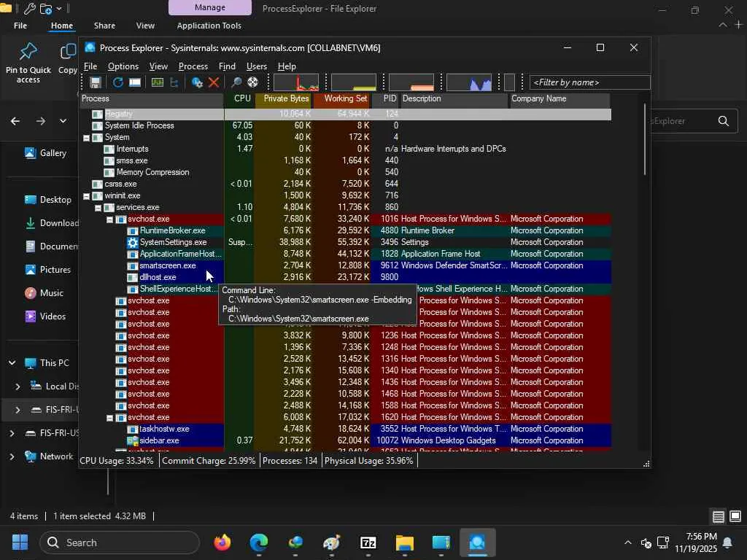Screen dimensions: 747x560
Task: Collapse the System process tree node
Action: click(86, 138)
